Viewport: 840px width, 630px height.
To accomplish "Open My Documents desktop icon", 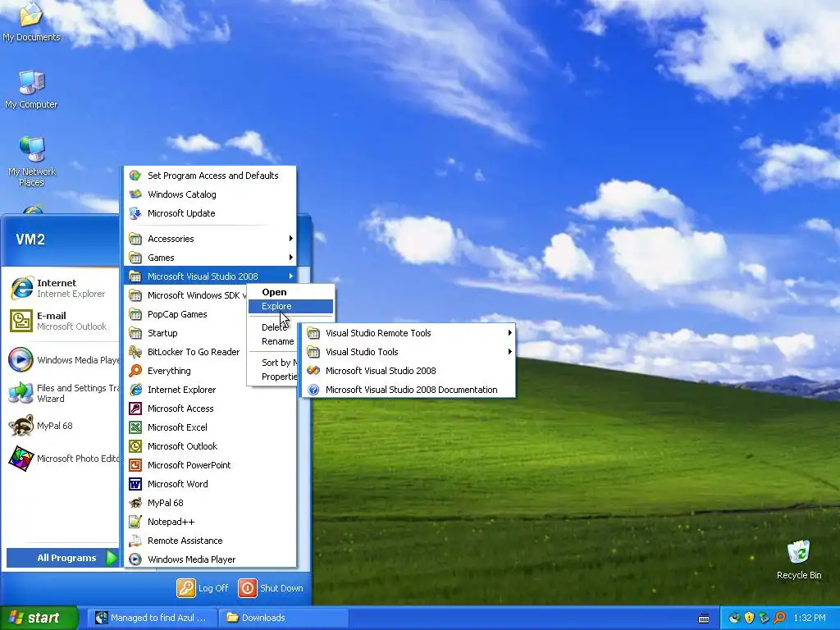I will 31,21.
